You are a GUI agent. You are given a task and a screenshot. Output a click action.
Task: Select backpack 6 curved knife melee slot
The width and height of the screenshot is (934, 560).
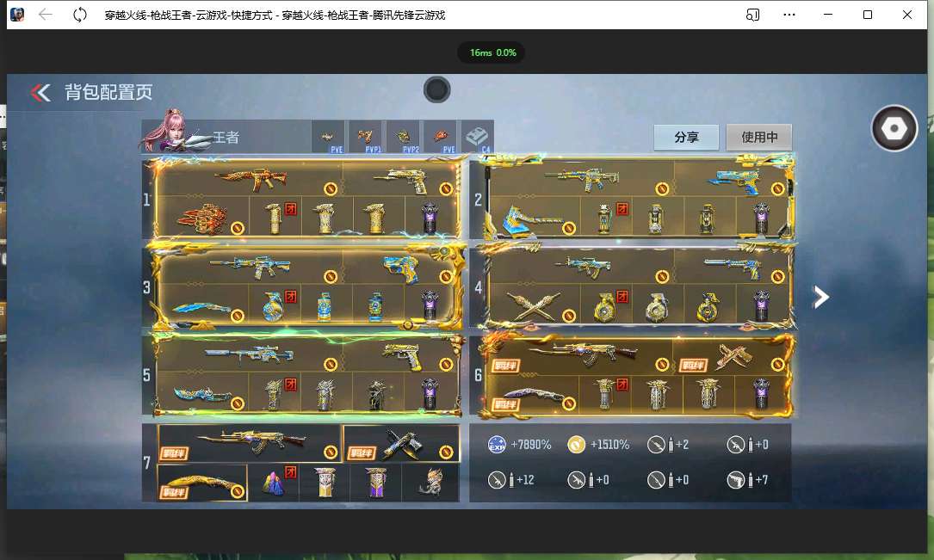pos(535,393)
